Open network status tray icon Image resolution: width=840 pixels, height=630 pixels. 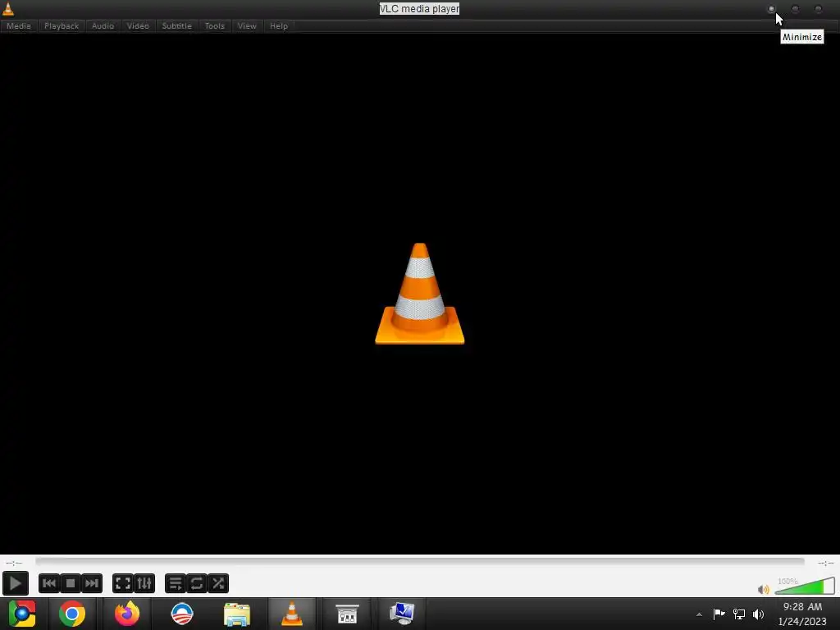pos(739,614)
